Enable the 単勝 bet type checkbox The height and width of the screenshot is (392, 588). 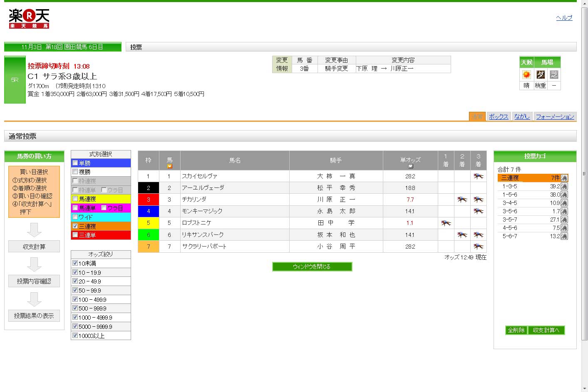(x=75, y=163)
